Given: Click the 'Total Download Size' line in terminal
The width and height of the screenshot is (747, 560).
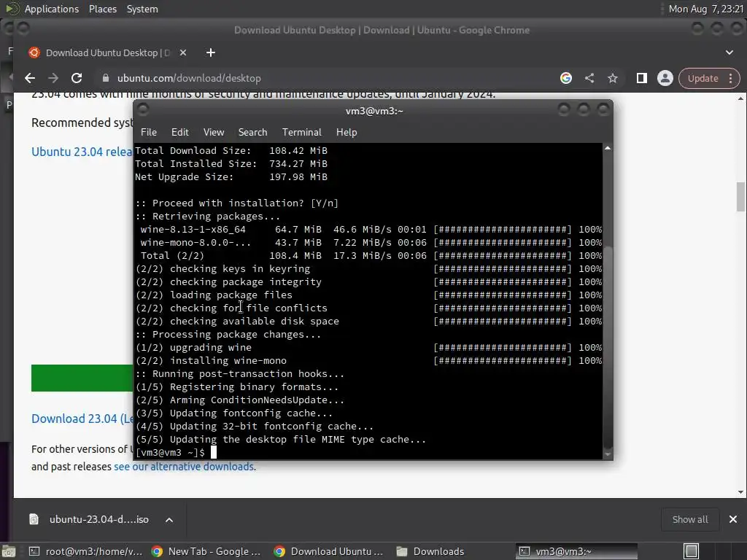Looking at the screenshot, I should coord(231,150).
